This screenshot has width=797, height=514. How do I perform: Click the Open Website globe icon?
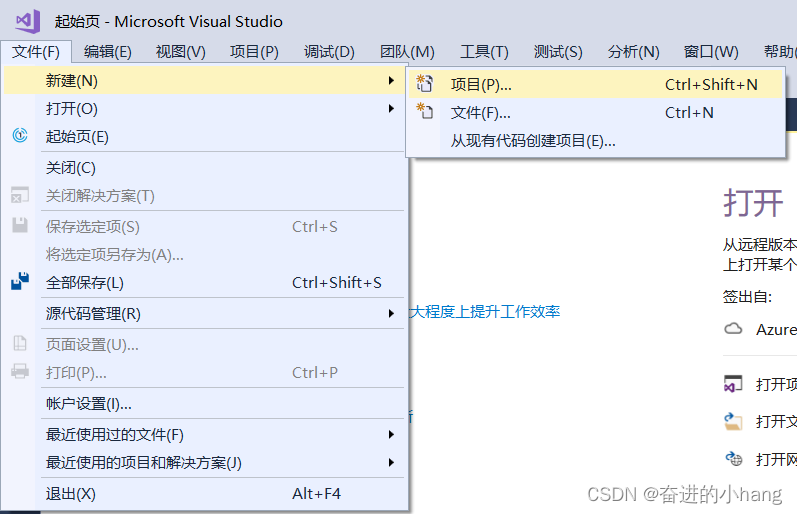click(x=734, y=459)
